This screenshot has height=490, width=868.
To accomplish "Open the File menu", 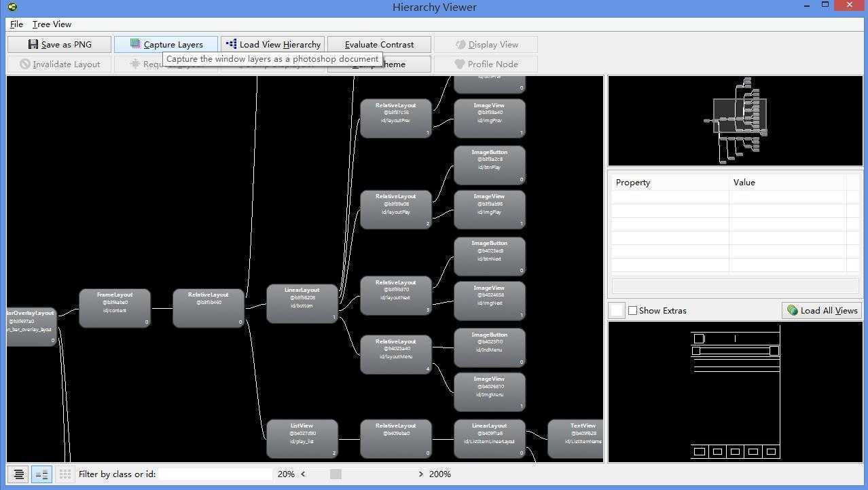I will click(16, 24).
